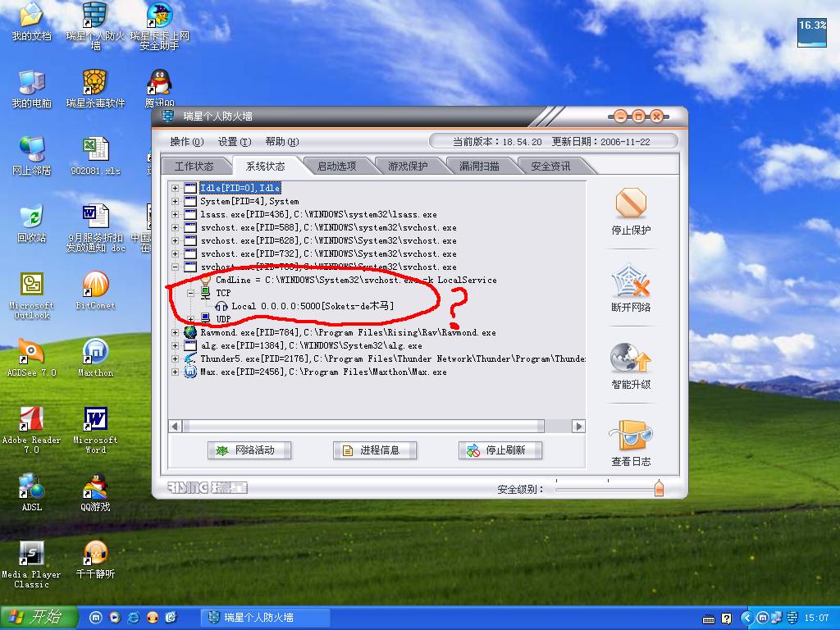
Task: Expand svchost.exe[PID=628] node
Action: pos(176,240)
